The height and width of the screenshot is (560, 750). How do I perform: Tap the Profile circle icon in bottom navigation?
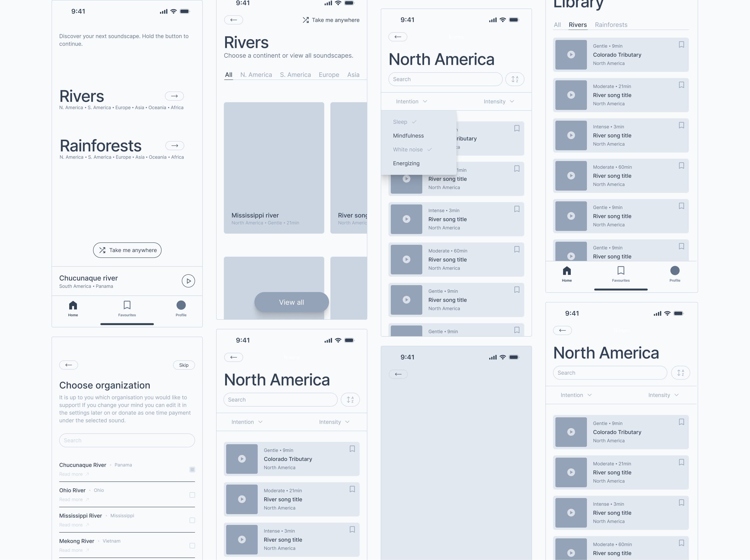click(x=181, y=305)
